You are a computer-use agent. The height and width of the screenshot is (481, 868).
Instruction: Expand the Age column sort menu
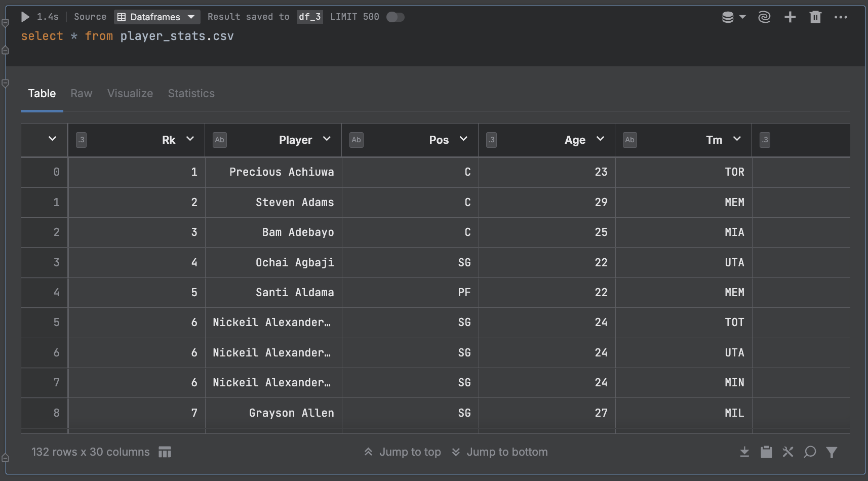click(601, 139)
